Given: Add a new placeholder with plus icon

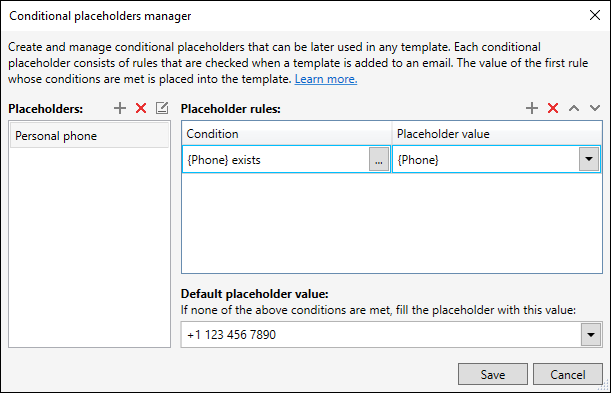Looking at the screenshot, I should pos(120,108).
